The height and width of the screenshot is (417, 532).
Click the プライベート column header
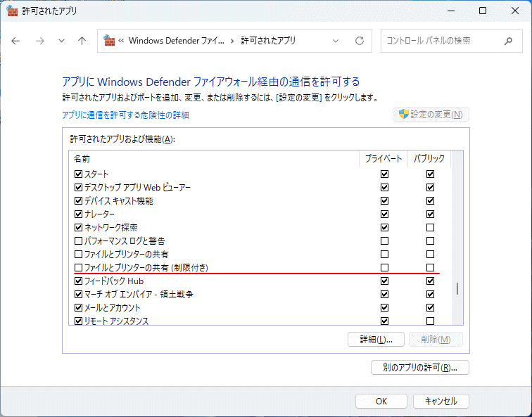[x=384, y=159]
